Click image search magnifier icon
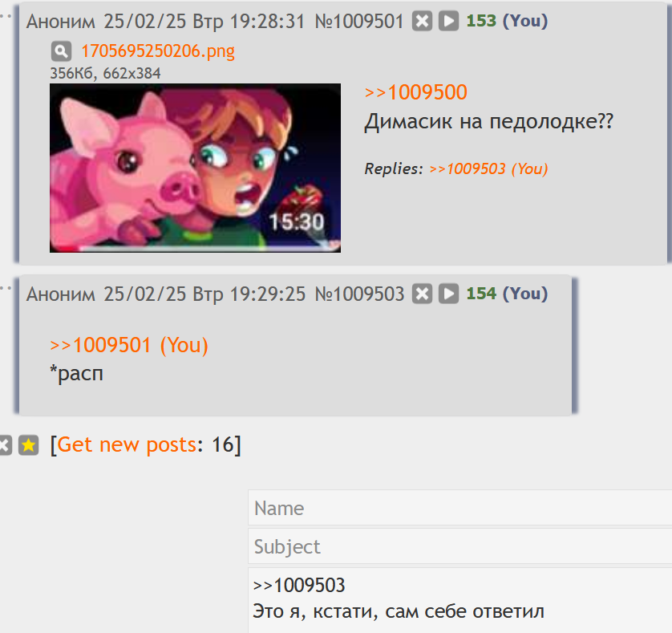This screenshot has width=672, height=633. pos(61,51)
